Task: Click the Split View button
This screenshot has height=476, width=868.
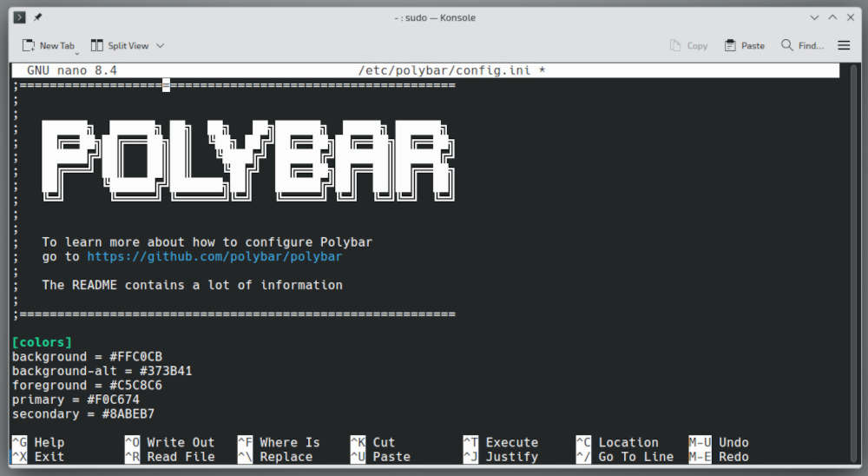Action: click(120, 46)
